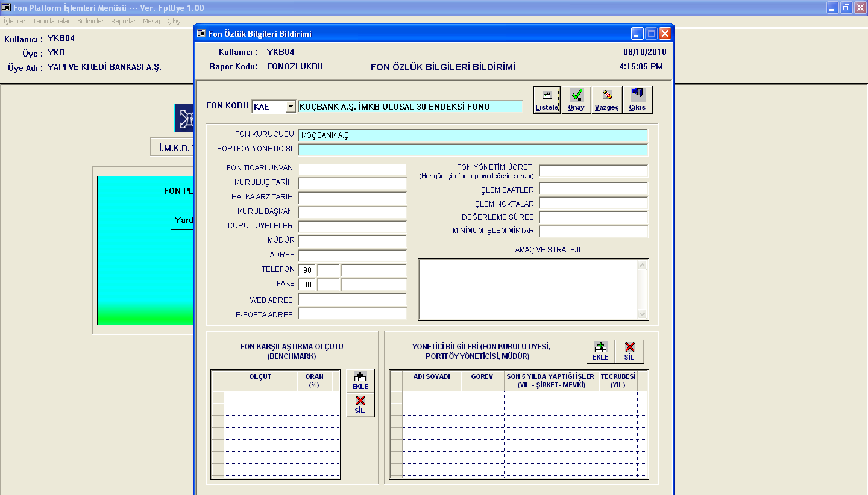This screenshot has height=495, width=868.
Task: Click the DEĞERLEME SÜRESİ field
Action: [594, 217]
